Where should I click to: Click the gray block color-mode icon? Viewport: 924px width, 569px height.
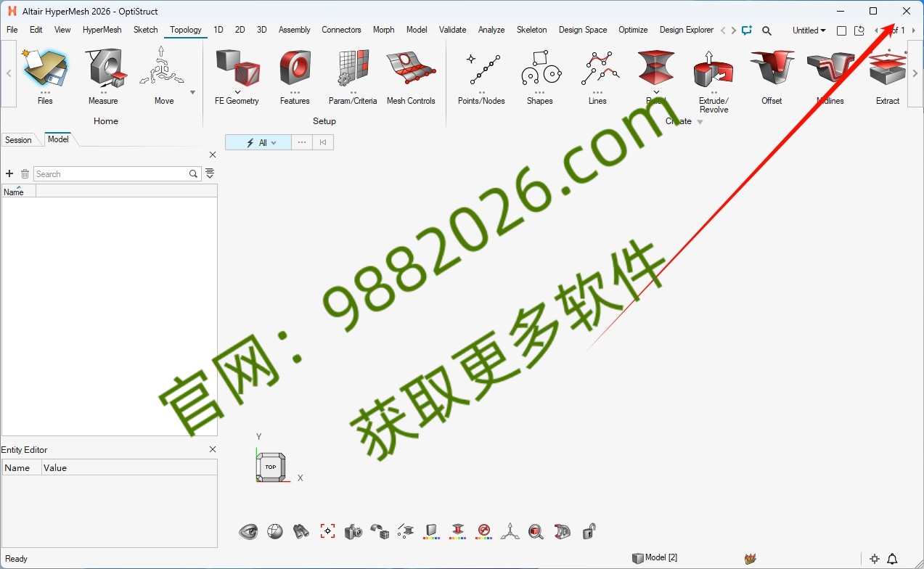pyautogui.click(x=432, y=531)
